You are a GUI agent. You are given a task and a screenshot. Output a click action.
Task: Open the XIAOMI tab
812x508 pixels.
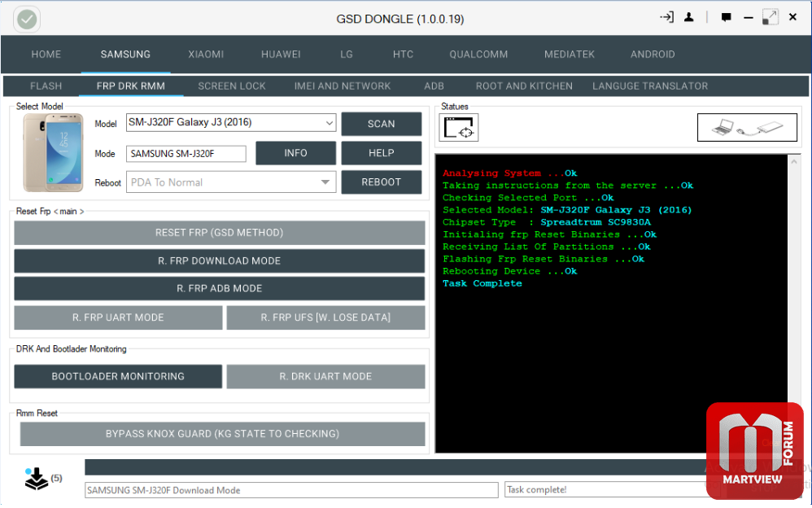pyautogui.click(x=206, y=55)
